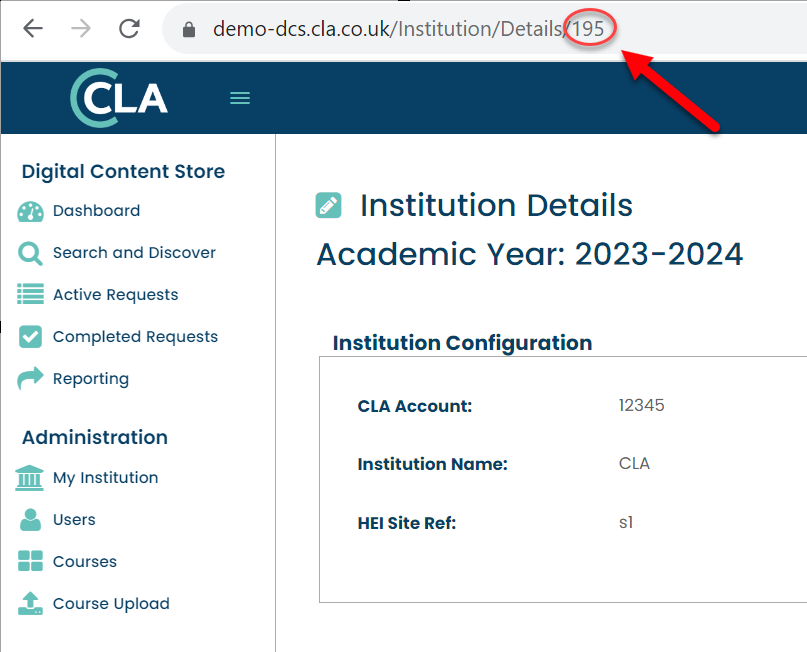Viewport: 807px width, 652px height.
Task: Click the Search and Discover magnifier icon
Action: coord(30,253)
